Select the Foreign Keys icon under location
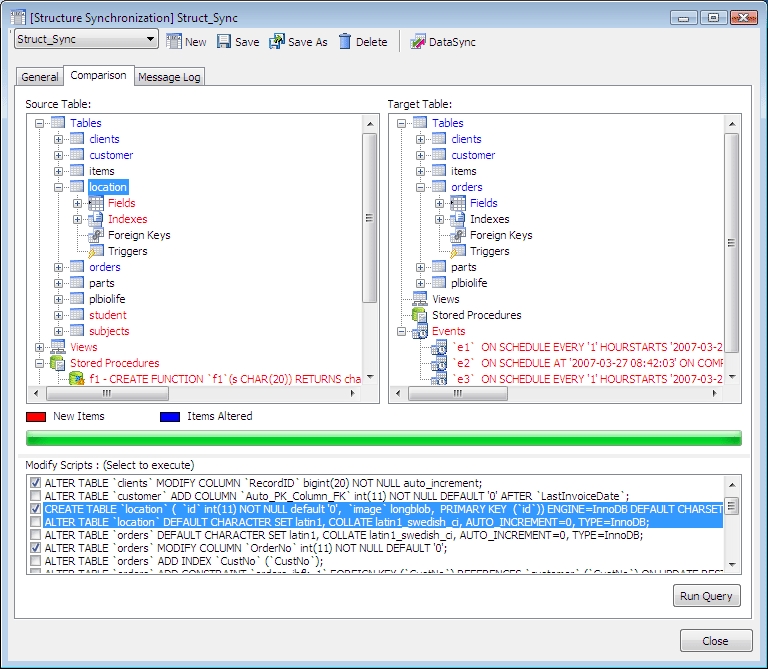Image resolution: width=768 pixels, height=669 pixels. coord(96,235)
